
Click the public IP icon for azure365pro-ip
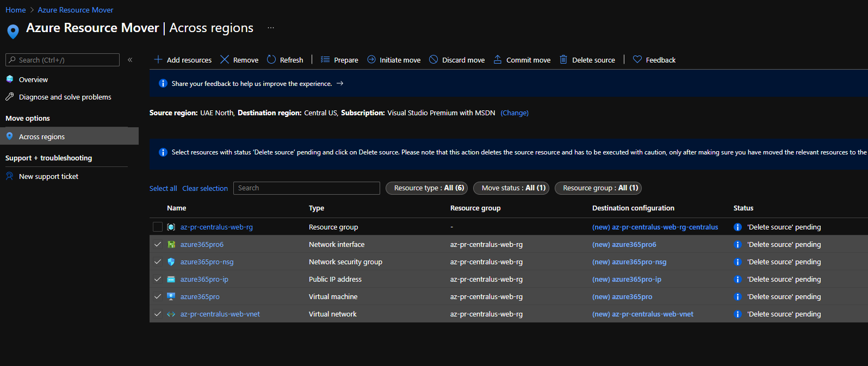point(171,279)
